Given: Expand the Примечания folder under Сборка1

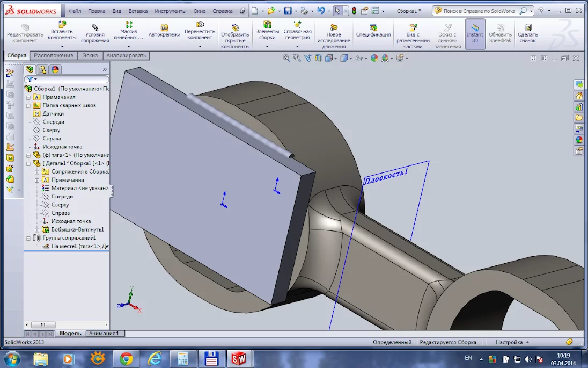Looking at the screenshot, I should pyautogui.click(x=28, y=97).
